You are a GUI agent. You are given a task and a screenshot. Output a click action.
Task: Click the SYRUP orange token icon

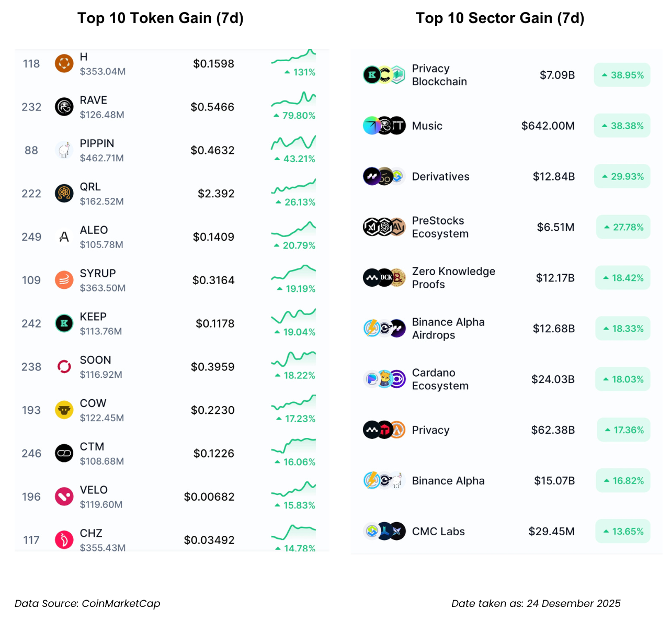pos(64,280)
